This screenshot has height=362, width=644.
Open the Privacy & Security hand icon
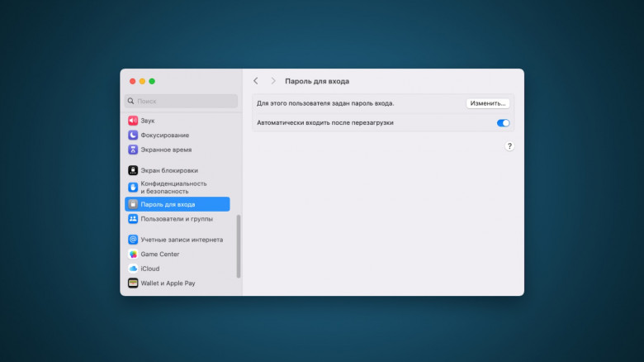point(133,187)
